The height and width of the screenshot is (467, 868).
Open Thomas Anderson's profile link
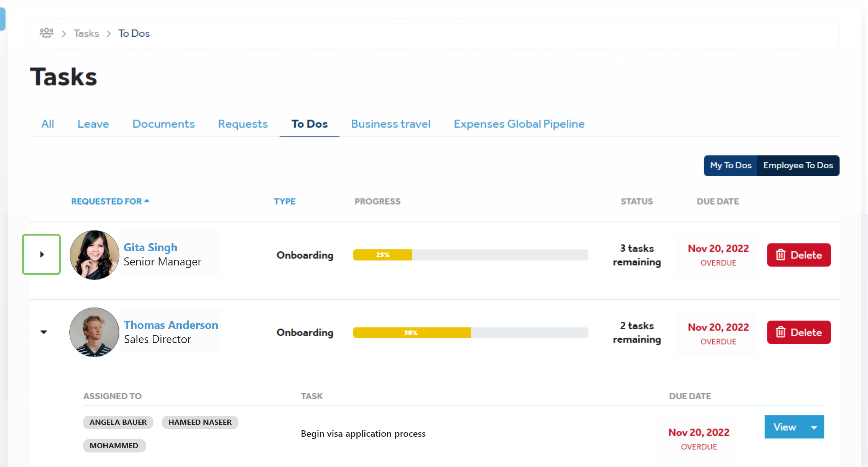(x=171, y=325)
